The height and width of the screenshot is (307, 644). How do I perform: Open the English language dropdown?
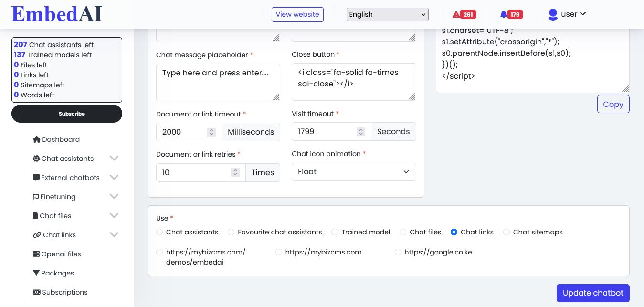click(x=388, y=14)
